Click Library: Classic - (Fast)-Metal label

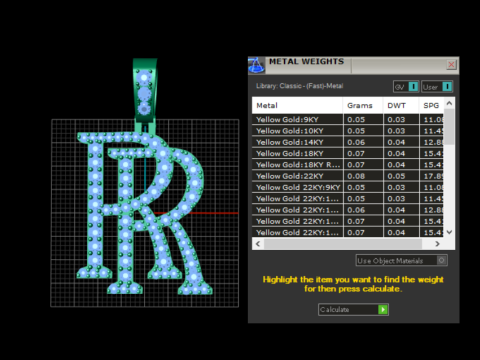[299, 86]
